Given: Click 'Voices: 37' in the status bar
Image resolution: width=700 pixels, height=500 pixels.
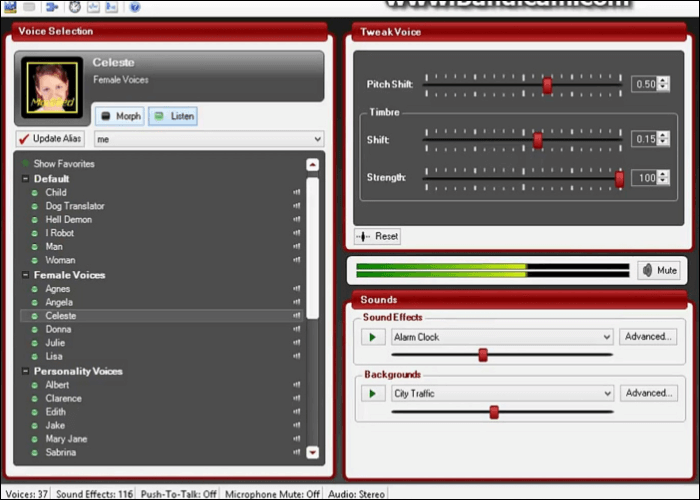Looking at the screenshot, I should click(26, 494).
